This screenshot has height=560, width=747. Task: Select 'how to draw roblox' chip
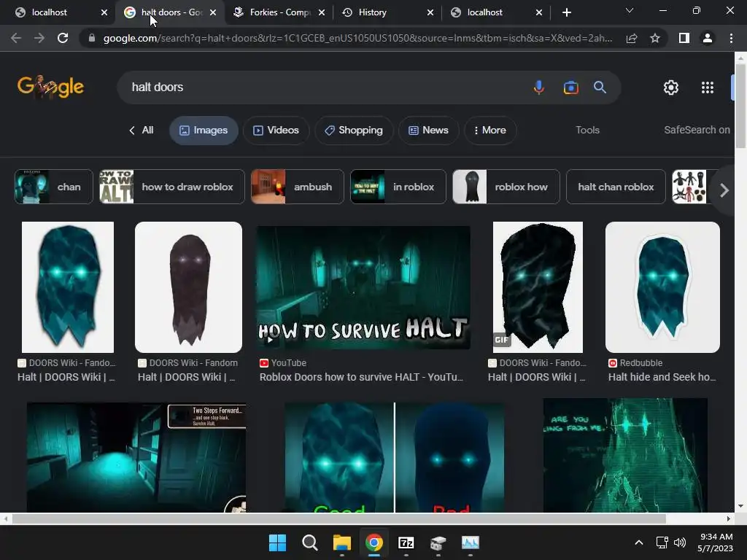click(172, 187)
